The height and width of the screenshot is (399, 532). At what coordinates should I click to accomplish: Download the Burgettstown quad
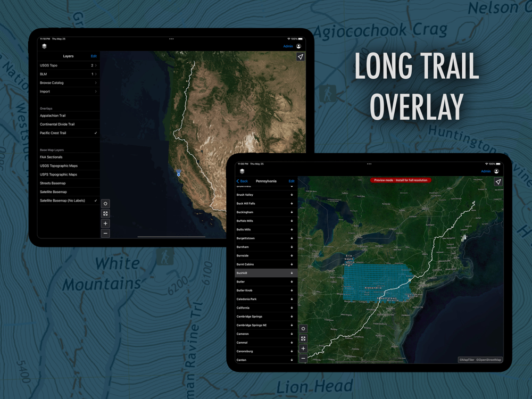[x=292, y=238]
